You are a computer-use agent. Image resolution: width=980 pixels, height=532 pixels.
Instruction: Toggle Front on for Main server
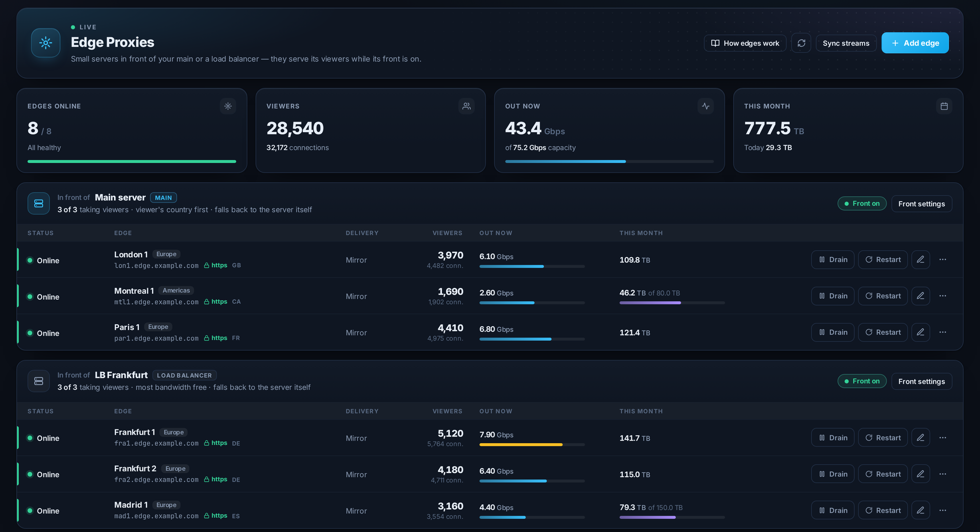[862, 203]
